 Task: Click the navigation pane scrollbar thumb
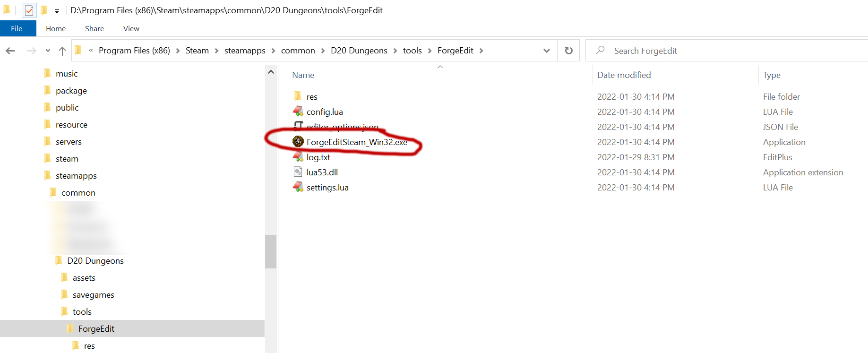point(271,251)
